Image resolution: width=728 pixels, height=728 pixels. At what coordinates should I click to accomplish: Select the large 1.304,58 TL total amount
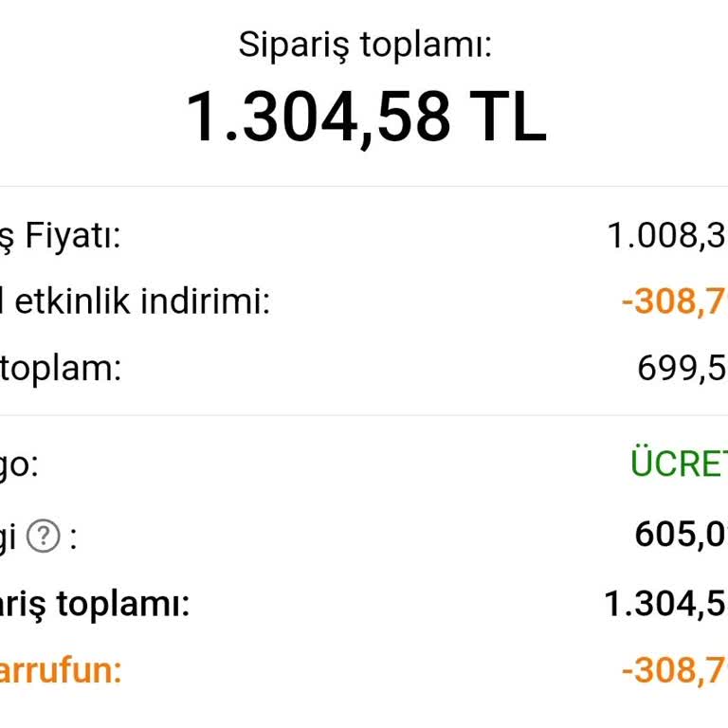[365, 117]
